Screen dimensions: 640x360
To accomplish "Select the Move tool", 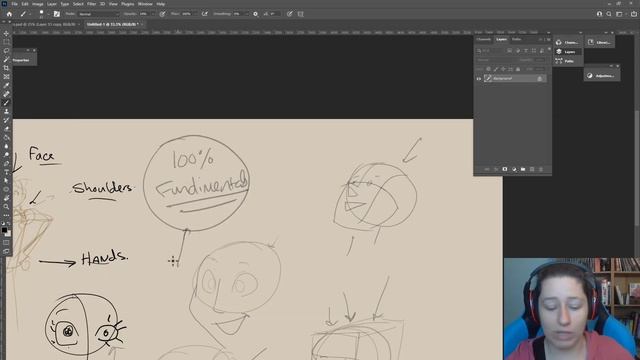I will [x=6, y=33].
